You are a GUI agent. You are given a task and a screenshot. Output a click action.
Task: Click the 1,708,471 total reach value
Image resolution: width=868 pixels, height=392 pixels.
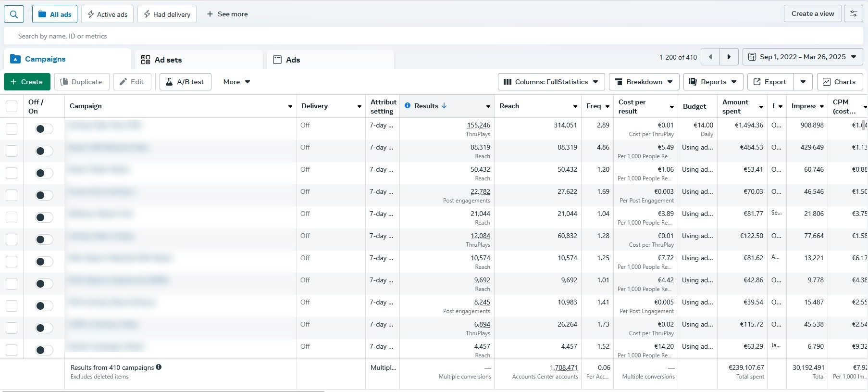(x=564, y=367)
